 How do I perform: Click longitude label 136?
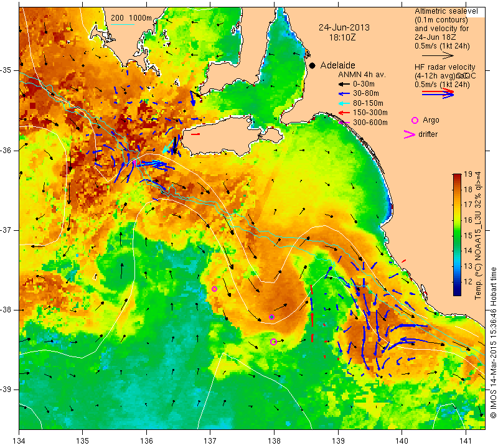tap(146, 441)
